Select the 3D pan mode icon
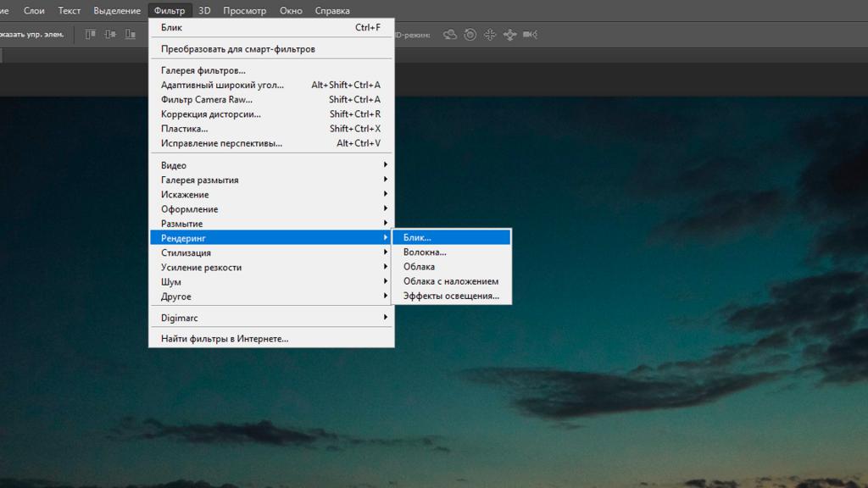Viewport: 868px width, 488px height. point(490,35)
